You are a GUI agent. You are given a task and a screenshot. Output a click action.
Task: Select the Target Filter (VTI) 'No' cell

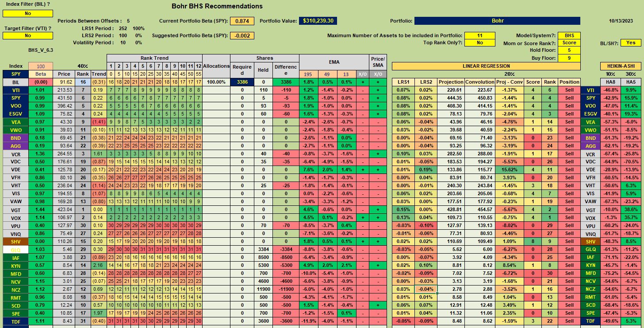pyautogui.click(x=28, y=35)
